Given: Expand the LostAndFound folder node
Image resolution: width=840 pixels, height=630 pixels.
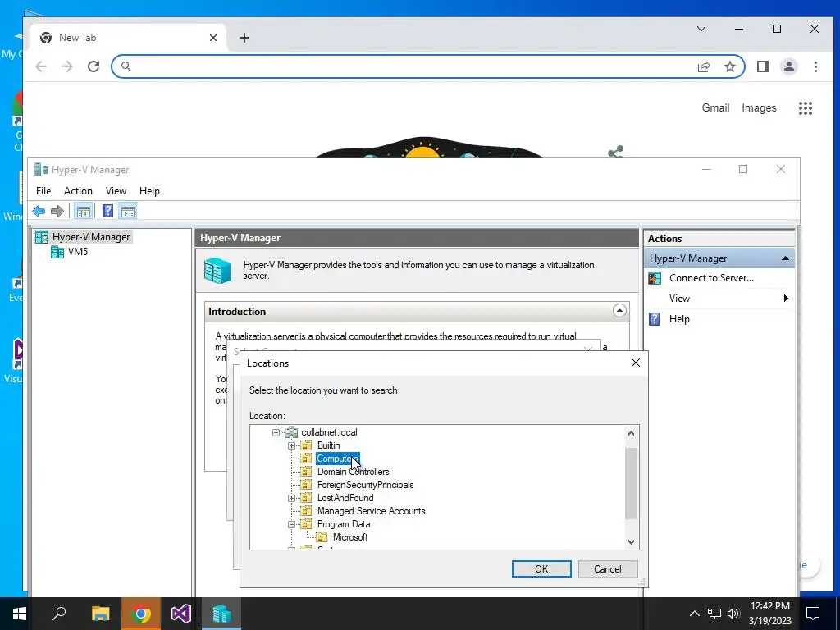Looking at the screenshot, I should (291, 498).
